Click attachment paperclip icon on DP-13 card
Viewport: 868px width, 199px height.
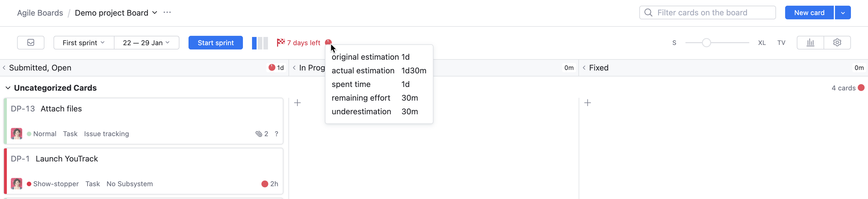click(x=259, y=134)
